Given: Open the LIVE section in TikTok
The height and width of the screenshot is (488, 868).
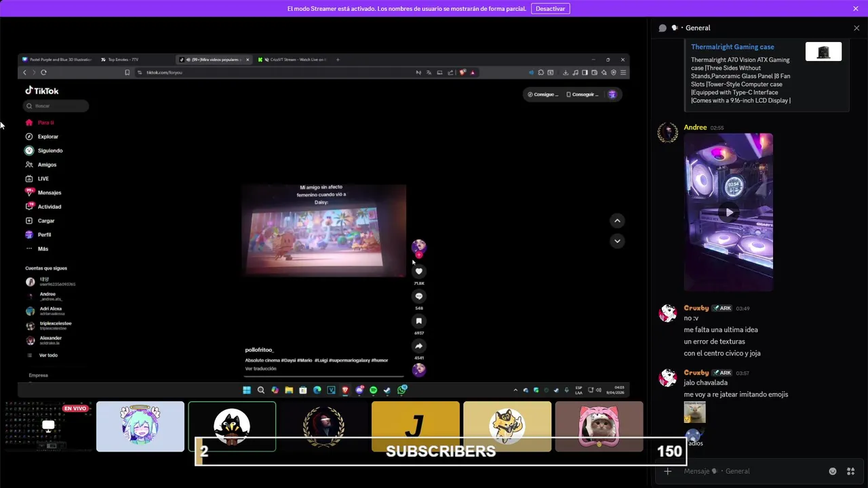Looking at the screenshot, I should (37, 178).
